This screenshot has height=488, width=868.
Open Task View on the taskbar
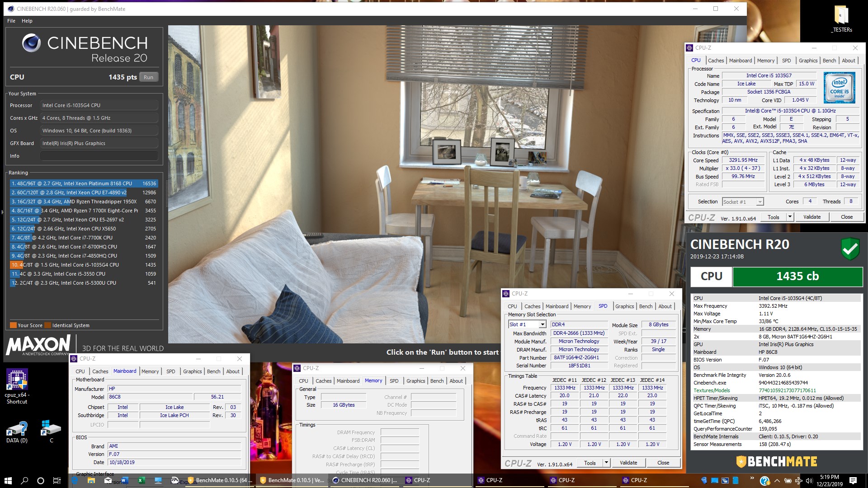click(57, 480)
